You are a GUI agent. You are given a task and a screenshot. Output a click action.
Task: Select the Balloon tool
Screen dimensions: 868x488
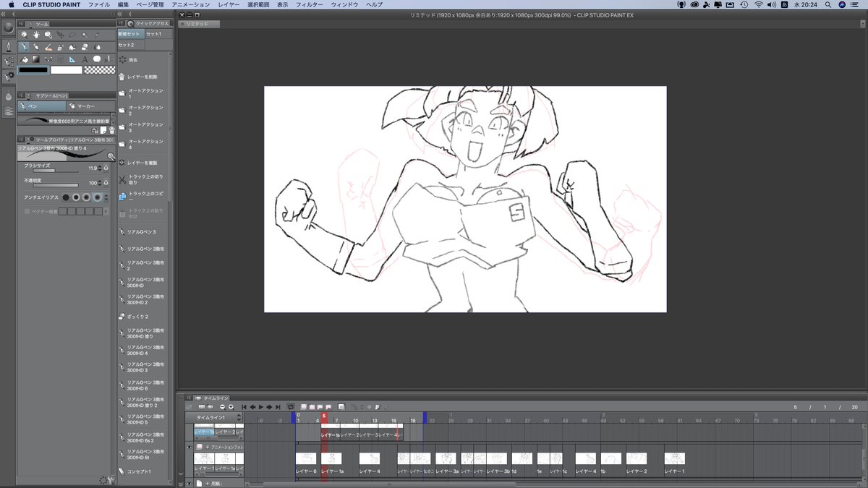(97, 59)
